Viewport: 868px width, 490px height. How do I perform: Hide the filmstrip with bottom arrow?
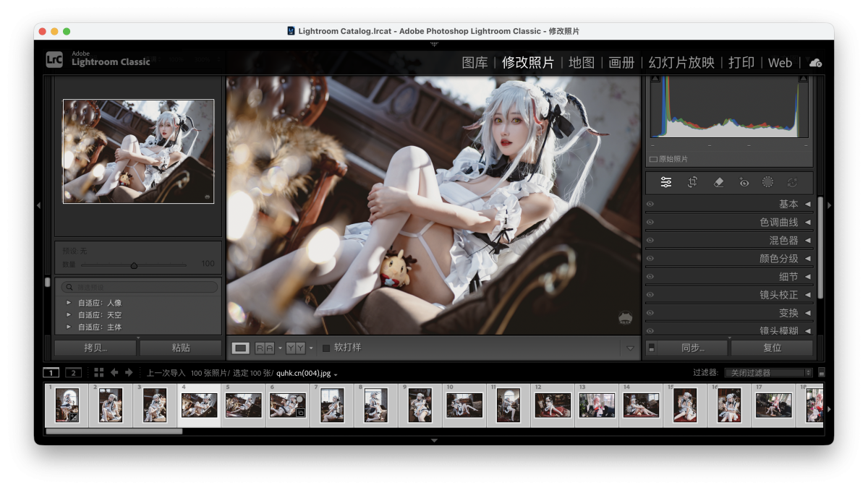434,440
